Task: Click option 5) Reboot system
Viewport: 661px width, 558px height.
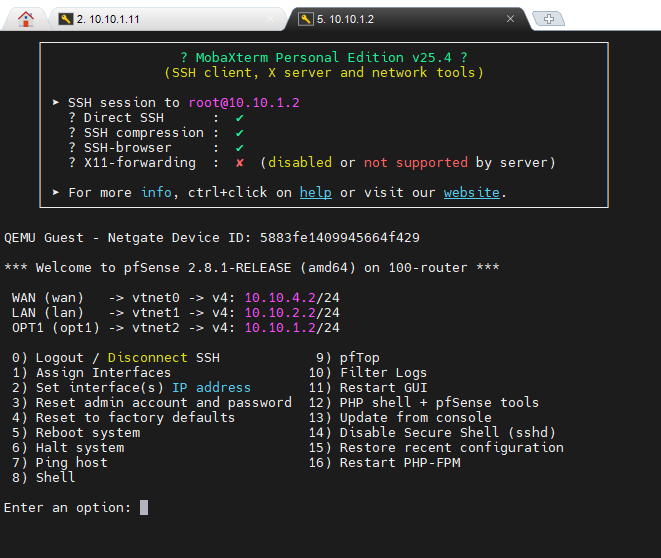Action: pyautogui.click(x=76, y=433)
